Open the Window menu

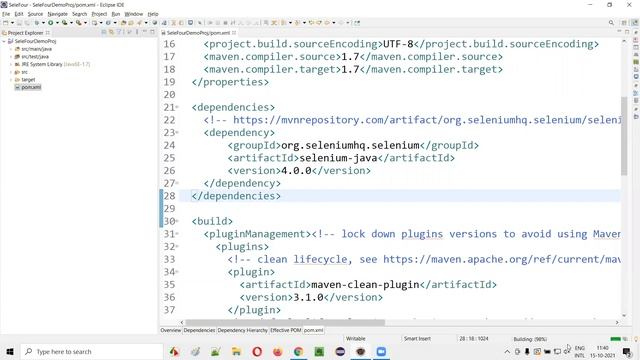[133, 14]
